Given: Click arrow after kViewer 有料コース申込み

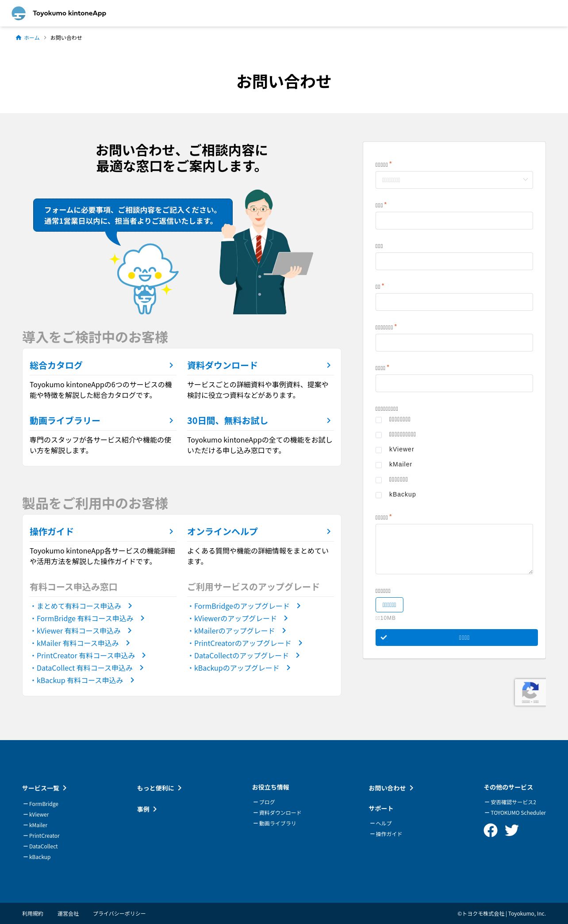Looking at the screenshot, I should [x=130, y=630].
